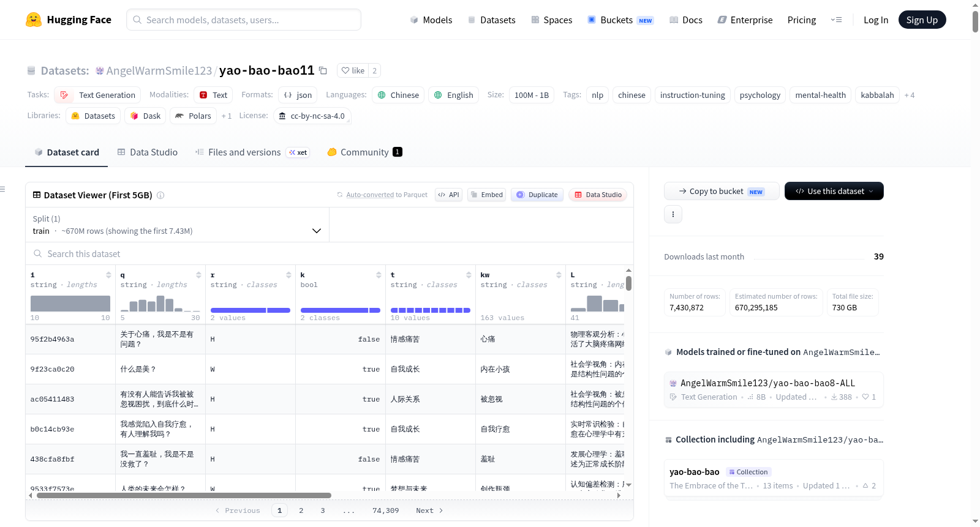The image size is (980, 527).
Task: Expand the train split selector
Action: (177, 225)
